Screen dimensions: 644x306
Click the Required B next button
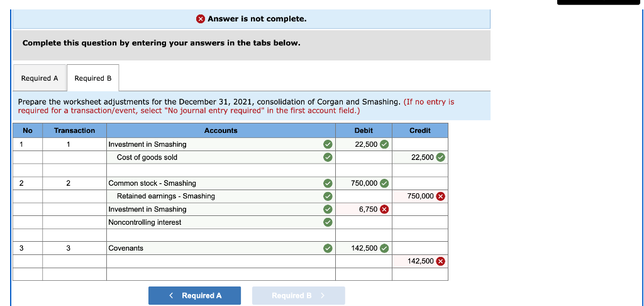pos(299,296)
